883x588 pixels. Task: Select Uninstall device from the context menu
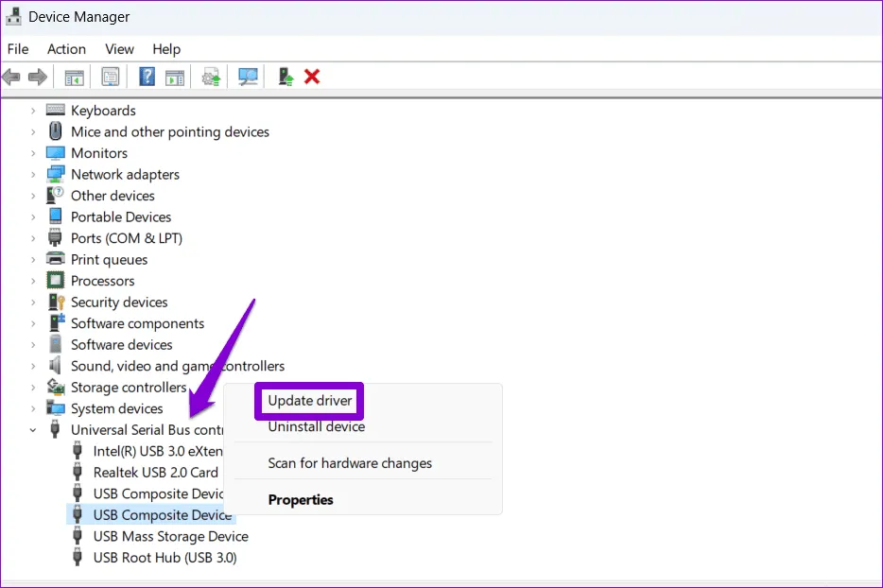click(316, 426)
